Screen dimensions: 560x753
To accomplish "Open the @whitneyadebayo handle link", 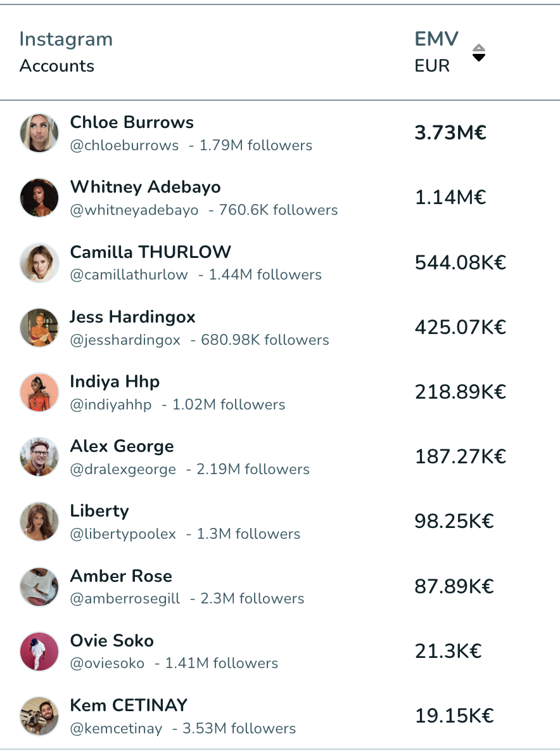I will point(134,210).
